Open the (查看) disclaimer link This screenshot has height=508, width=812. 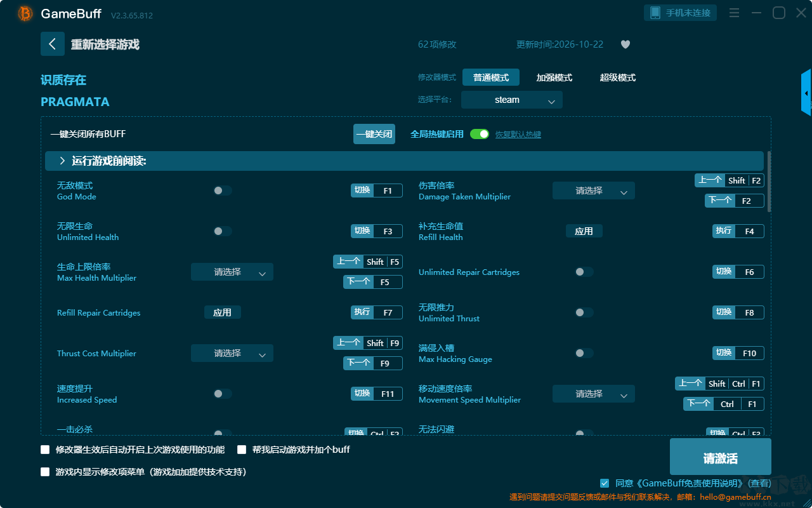click(758, 483)
